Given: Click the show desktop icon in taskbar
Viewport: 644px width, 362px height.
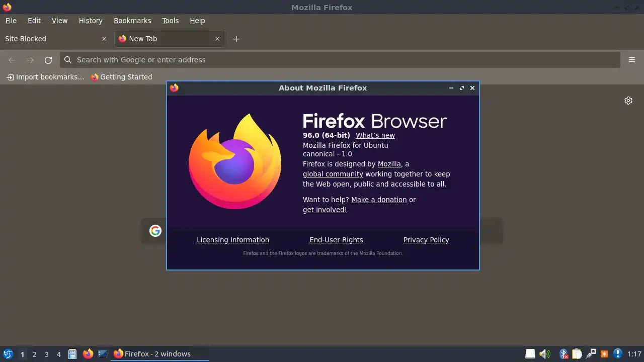Looking at the screenshot, I should coord(103,354).
